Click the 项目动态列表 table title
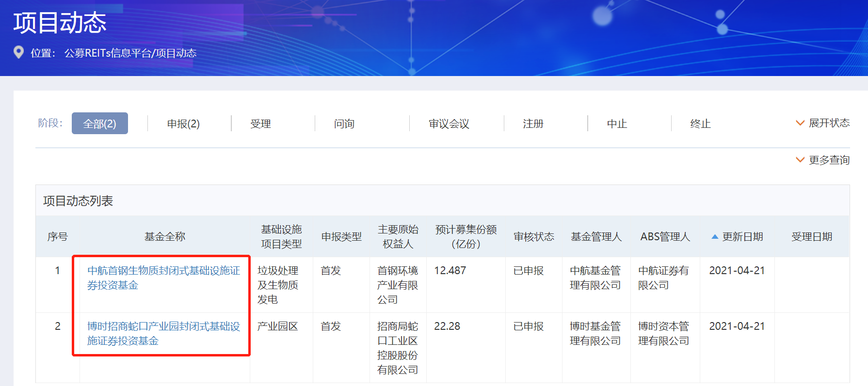 (x=78, y=201)
